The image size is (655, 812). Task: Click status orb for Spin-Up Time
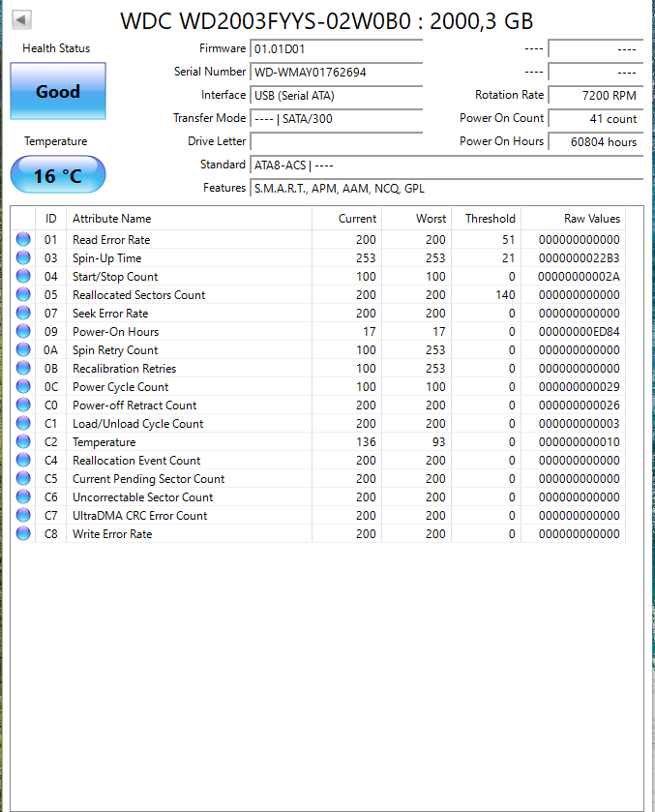coord(23,257)
